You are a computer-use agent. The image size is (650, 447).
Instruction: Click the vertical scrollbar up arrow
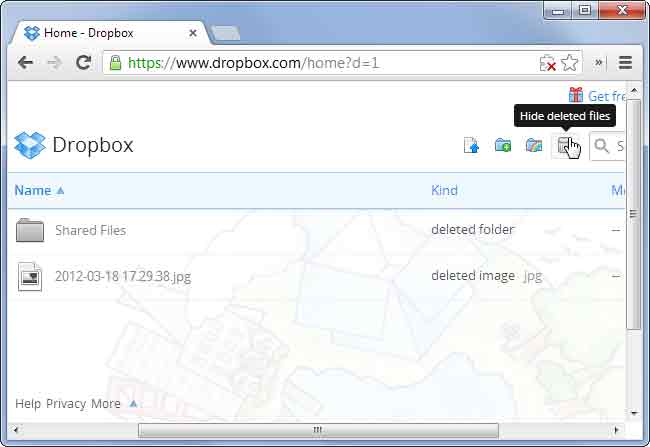click(x=634, y=90)
